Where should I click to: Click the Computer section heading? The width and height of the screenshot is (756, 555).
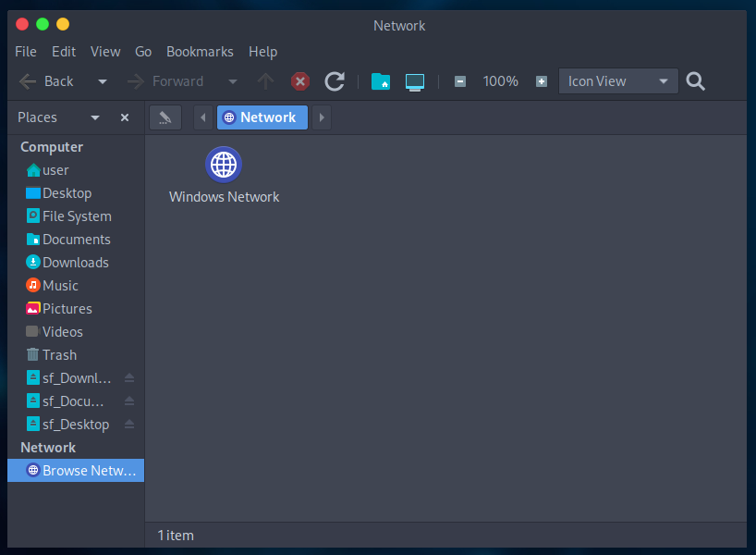[x=52, y=147]
